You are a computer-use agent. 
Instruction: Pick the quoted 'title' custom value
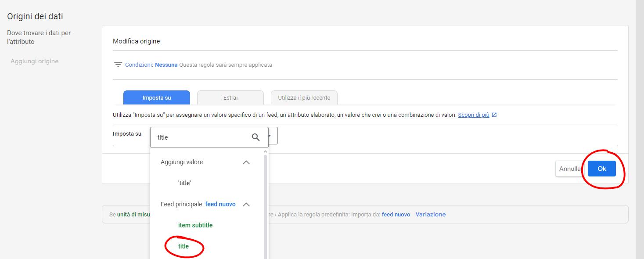coord(184,183)
